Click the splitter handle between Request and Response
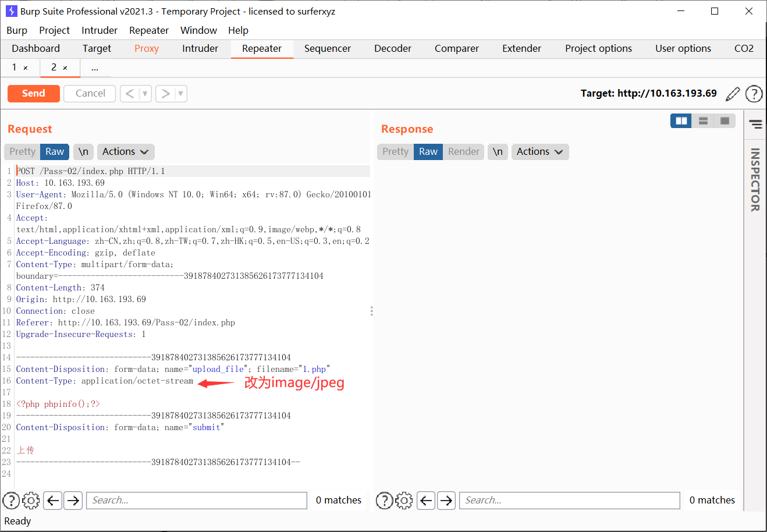Image resolution: width=767 pixels, height=532 pixels. pos(371,311)
